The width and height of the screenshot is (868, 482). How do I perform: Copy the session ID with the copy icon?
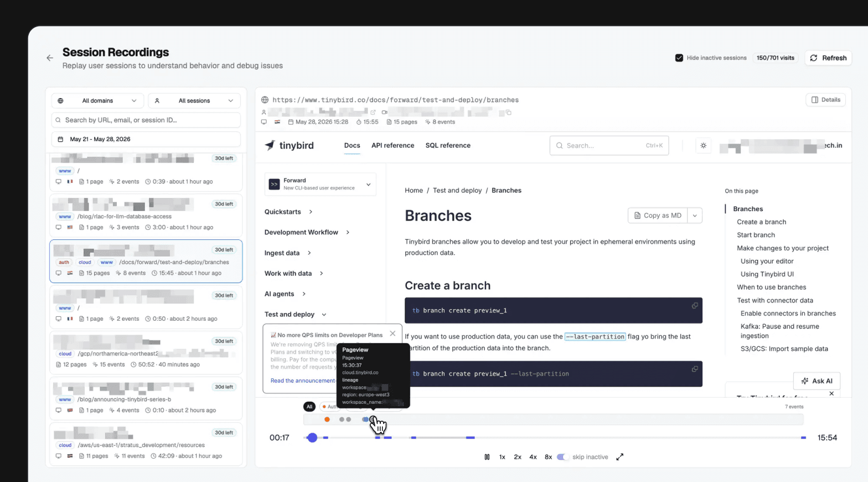click(508, 112)
